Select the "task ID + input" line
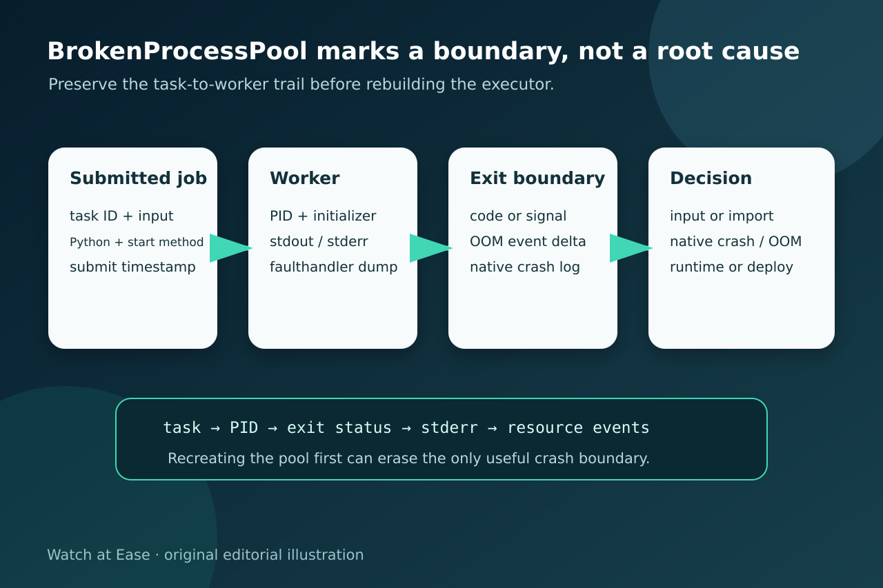 pos(121,216)
